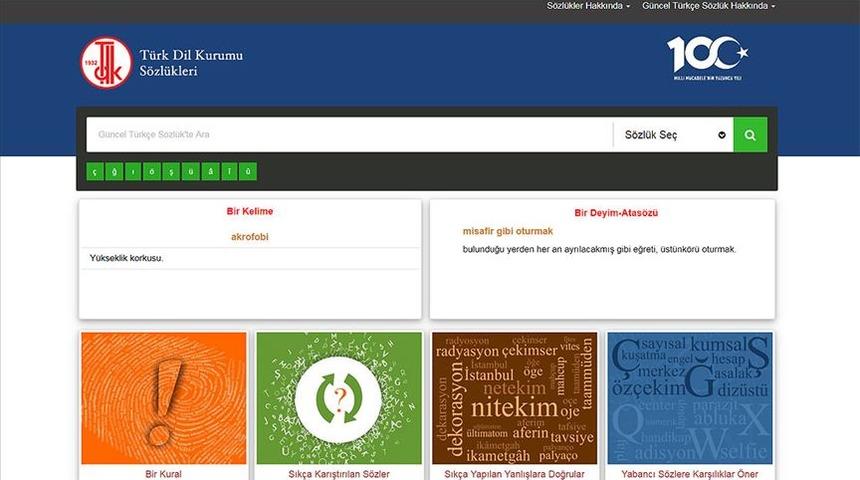Insert the ö special character
Screen dimensions: 860x480
click(152, 171)
